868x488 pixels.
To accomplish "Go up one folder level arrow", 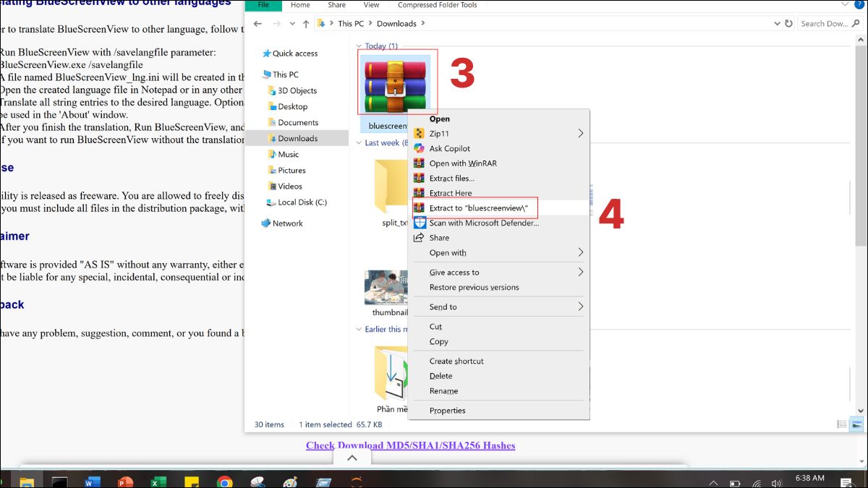I will click(x=307, y=23).
